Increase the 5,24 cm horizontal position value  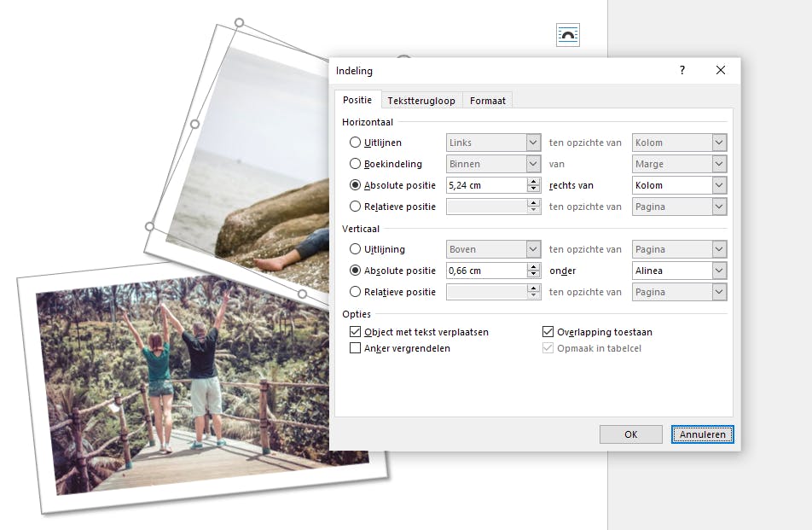pyautogui.click(x=533, y=181)
